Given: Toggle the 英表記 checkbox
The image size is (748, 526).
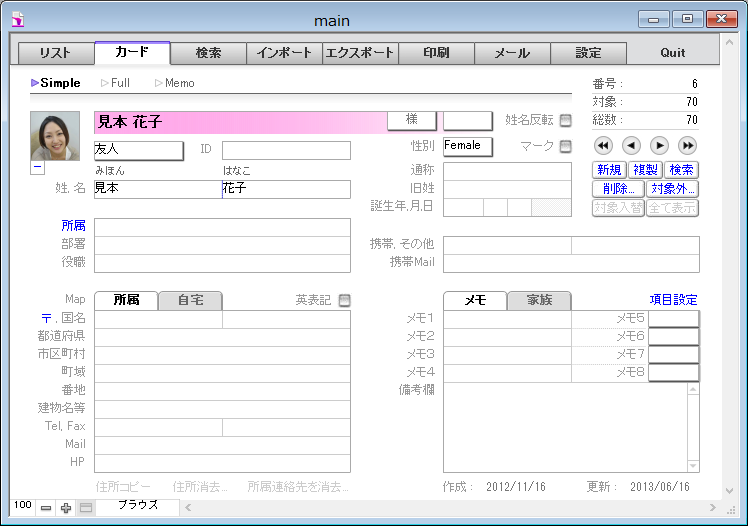Looking at the screenshot, I should click(x=344, y=300).
